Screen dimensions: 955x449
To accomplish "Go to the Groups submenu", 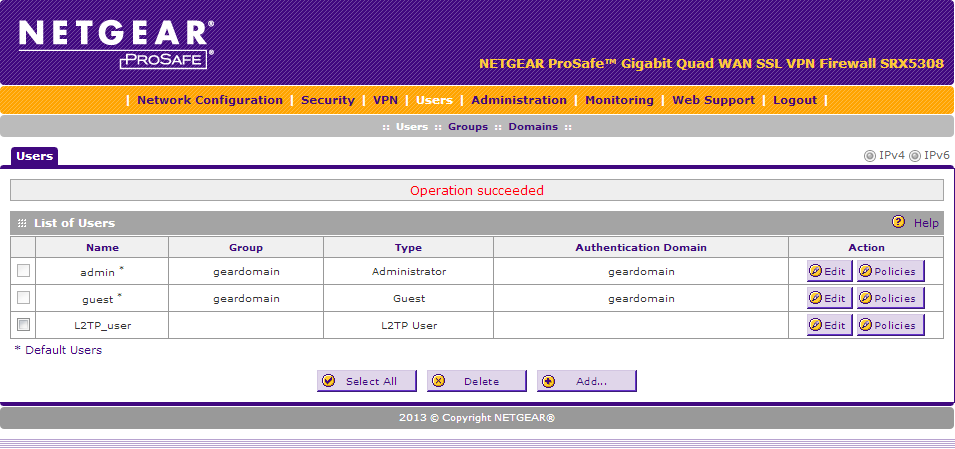I will pyautogui.click(x=468, y=127).
